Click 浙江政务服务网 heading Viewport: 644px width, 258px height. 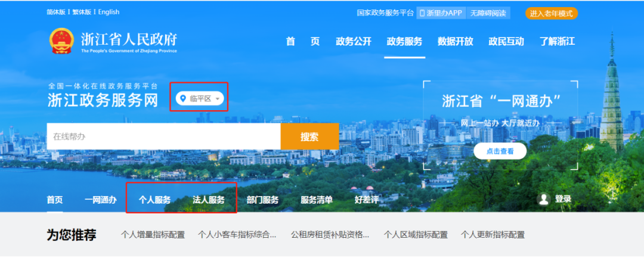103,101
